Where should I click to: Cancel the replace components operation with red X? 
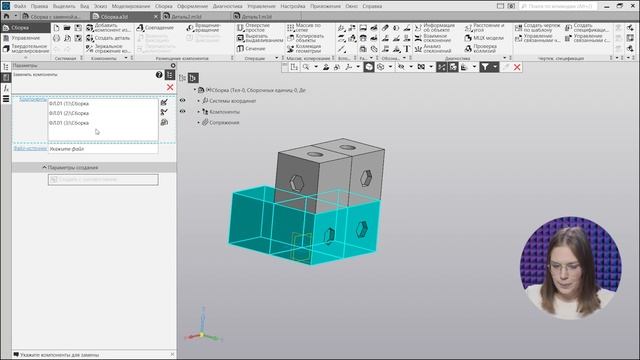[170, 87]
